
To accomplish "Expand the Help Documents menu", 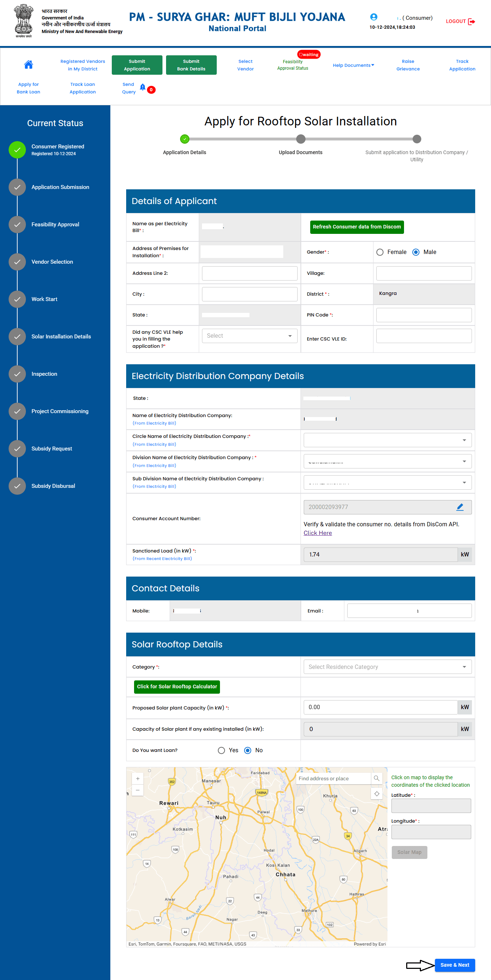I will pyautogui.click(x=353, y=65).
